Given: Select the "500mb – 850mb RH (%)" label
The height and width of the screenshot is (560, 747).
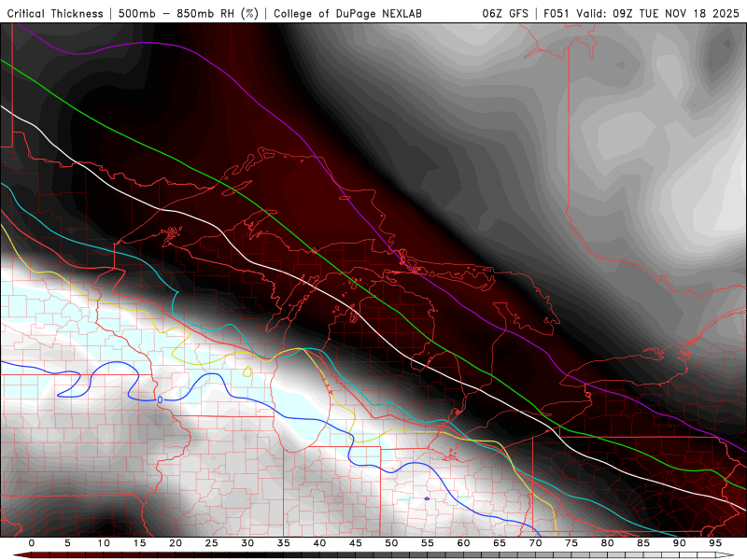Looking at the screenshot, I should [189, 13].
